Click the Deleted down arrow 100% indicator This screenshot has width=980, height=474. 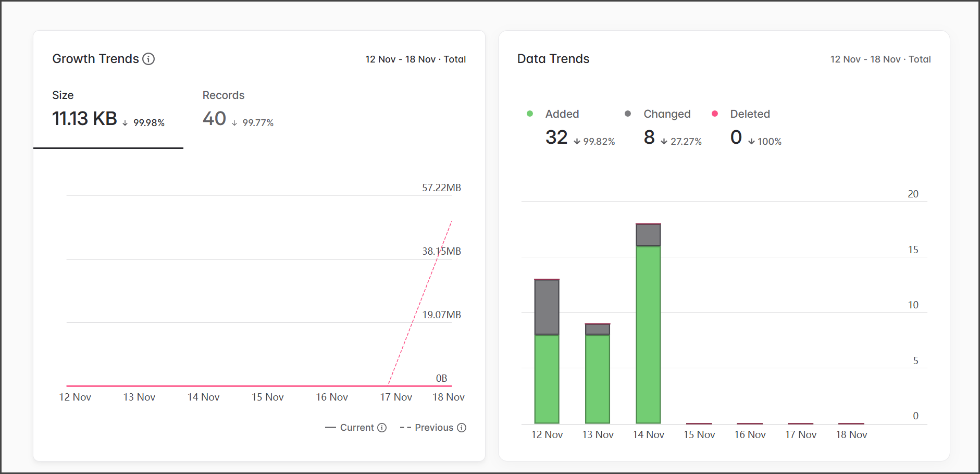tap(765, 142)
